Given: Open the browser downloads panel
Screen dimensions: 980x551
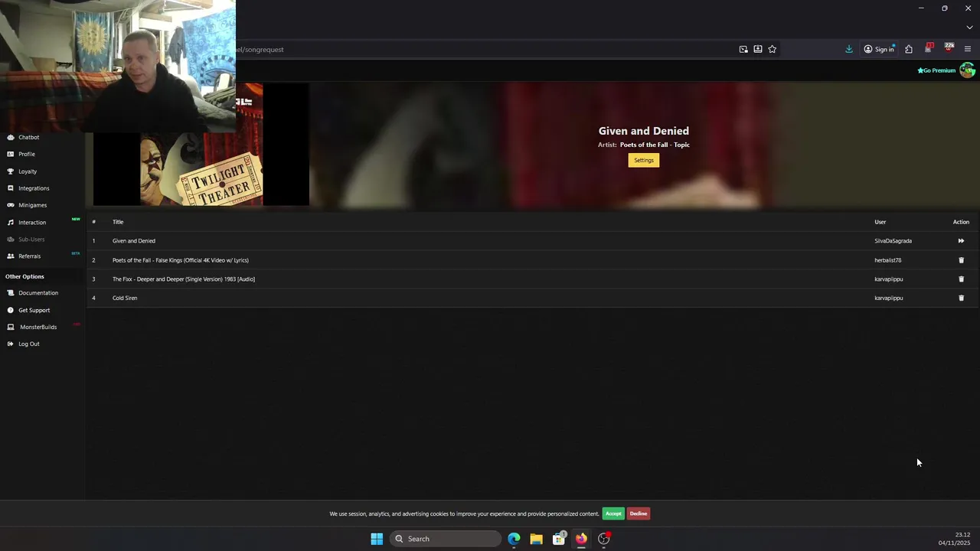Looking at the screenshot, I should pos(849,49).
